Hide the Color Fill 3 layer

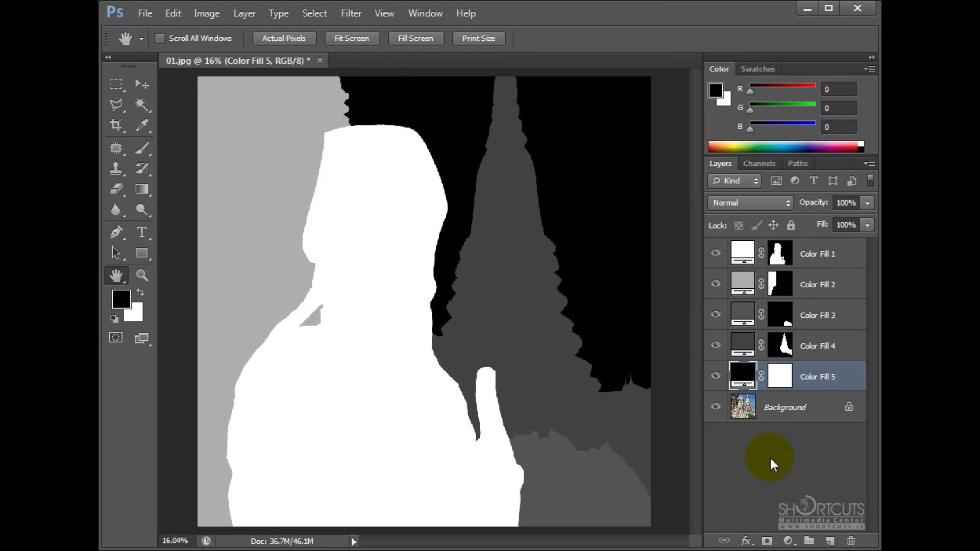coord(716,314)
